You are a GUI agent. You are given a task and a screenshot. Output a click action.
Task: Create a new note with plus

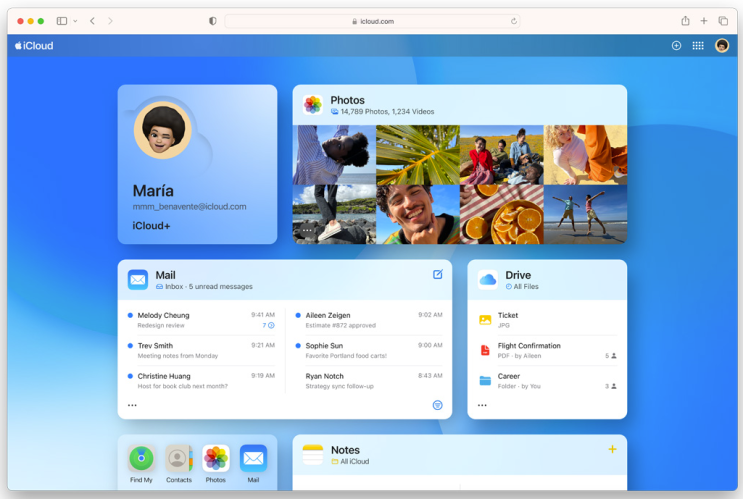point(612,449)
